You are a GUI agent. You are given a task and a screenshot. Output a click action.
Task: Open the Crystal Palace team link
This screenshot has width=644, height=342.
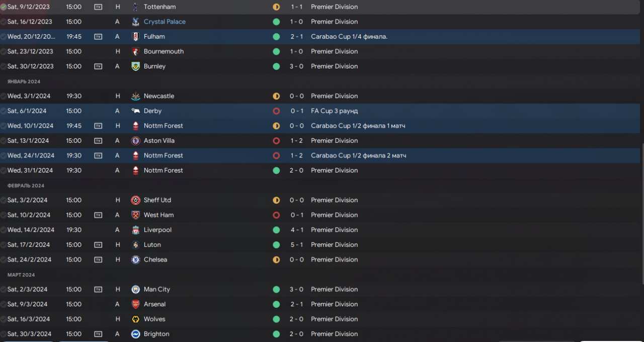pyautogui.click(x=165, y=22)
